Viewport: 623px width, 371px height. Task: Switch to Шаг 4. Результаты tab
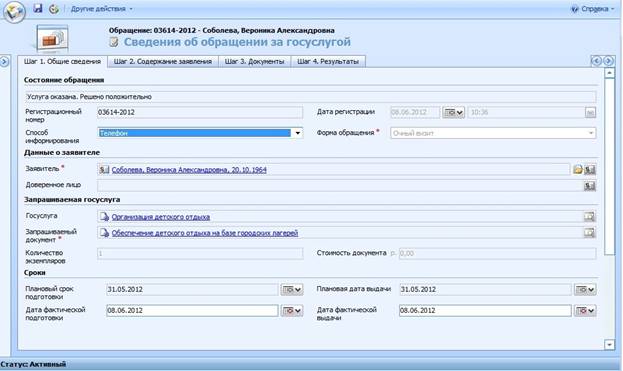[328, 62]
